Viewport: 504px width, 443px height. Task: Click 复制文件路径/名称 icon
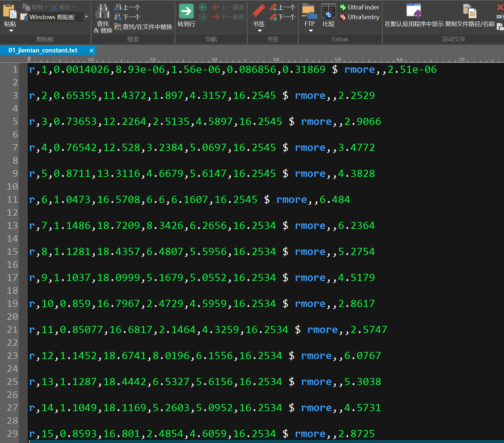(x=470, y=11)
